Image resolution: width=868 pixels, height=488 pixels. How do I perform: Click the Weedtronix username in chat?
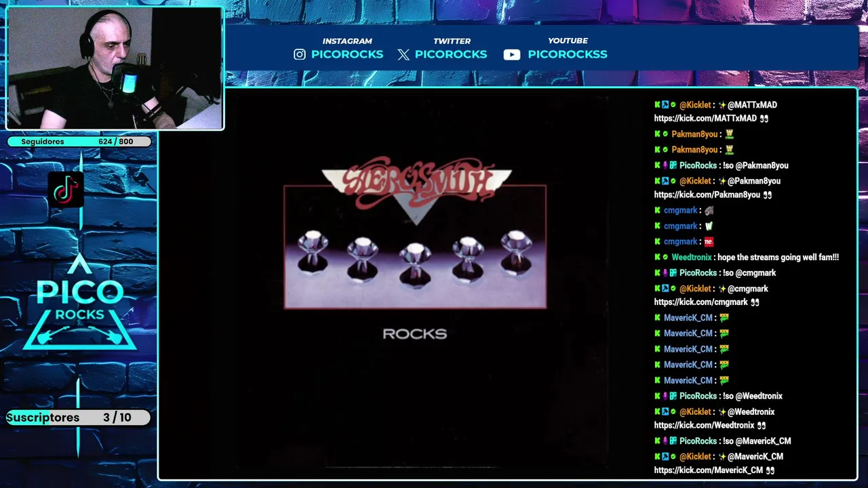click(x=692, y=258)
